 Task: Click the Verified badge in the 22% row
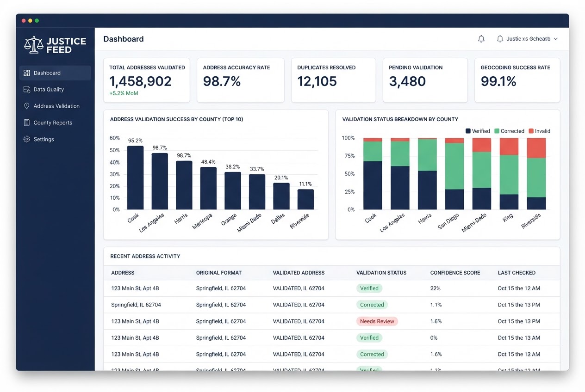point(369,288)
